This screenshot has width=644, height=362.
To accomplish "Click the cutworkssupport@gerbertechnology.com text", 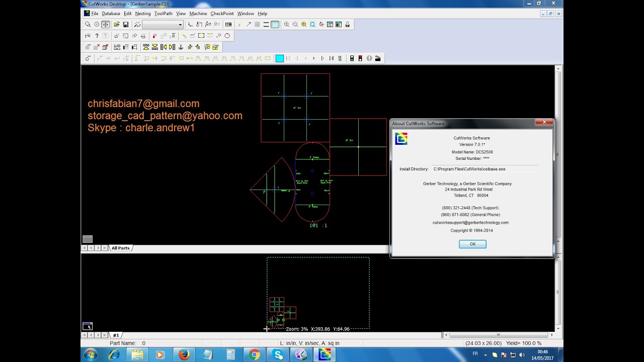I will click(x=470, y=222).
